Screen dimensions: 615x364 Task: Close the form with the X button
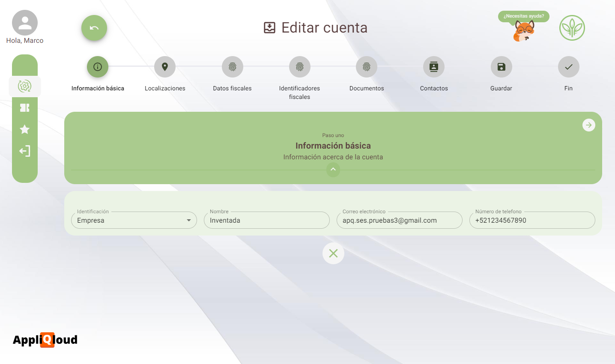pos(333,253)
